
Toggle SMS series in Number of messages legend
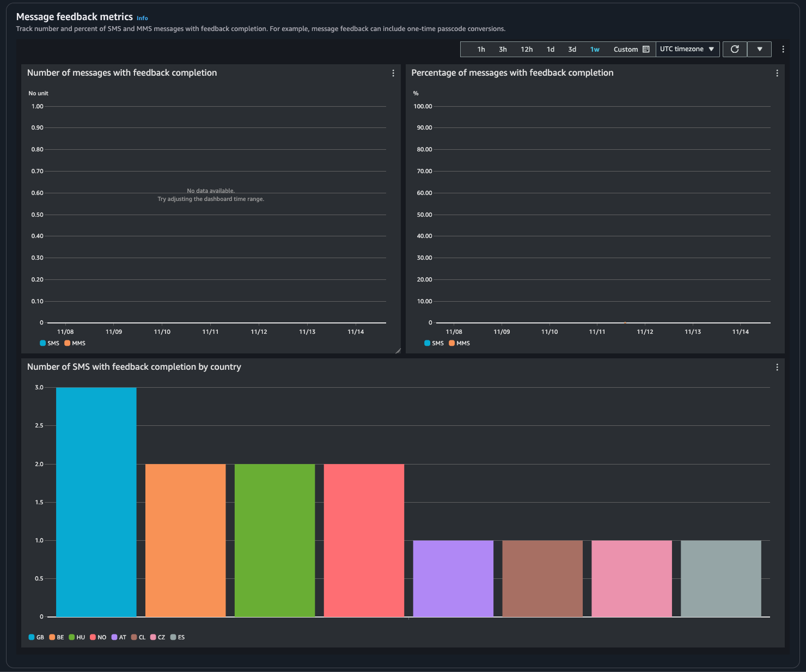[50, 344]
